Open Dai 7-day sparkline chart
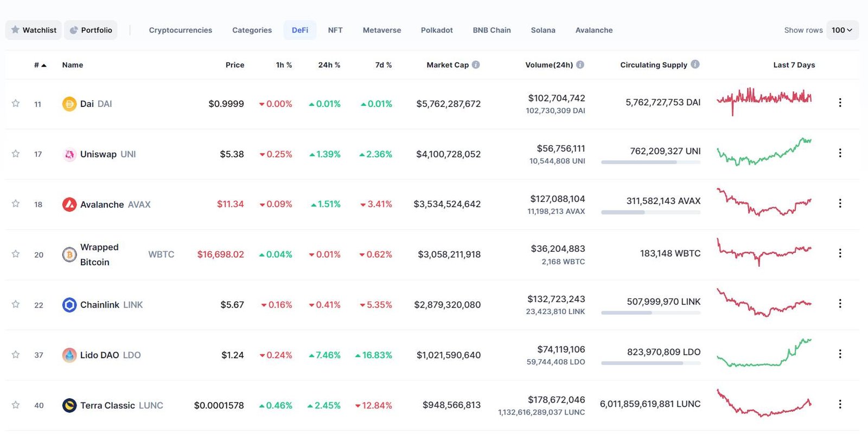Image resolution: width=868 pixels, height=434 pixels. coord(764,101)
